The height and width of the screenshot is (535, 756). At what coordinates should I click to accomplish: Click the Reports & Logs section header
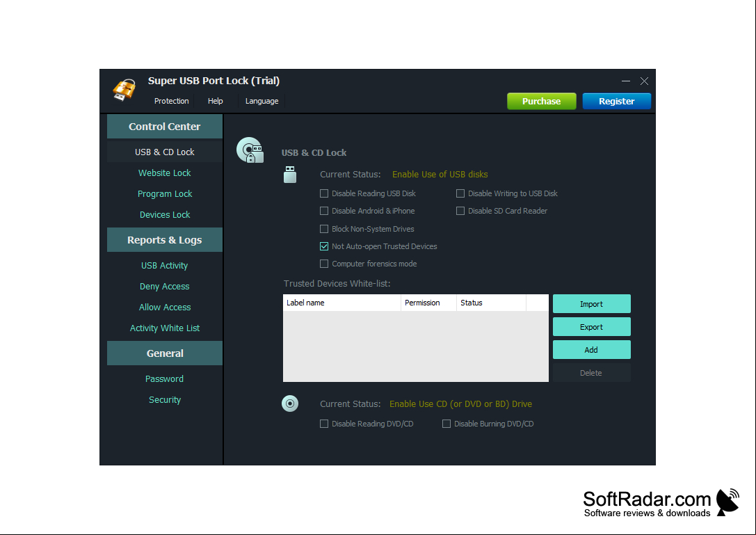[x=164, y=240]
